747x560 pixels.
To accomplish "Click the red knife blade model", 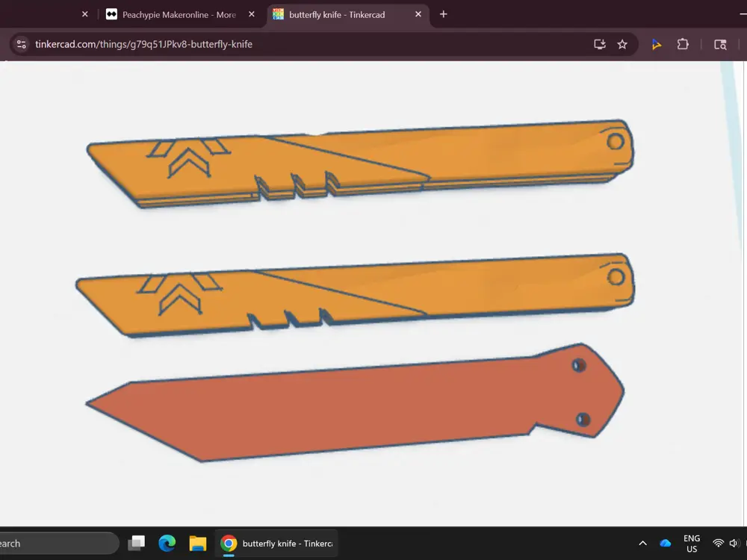I will 355,402.
